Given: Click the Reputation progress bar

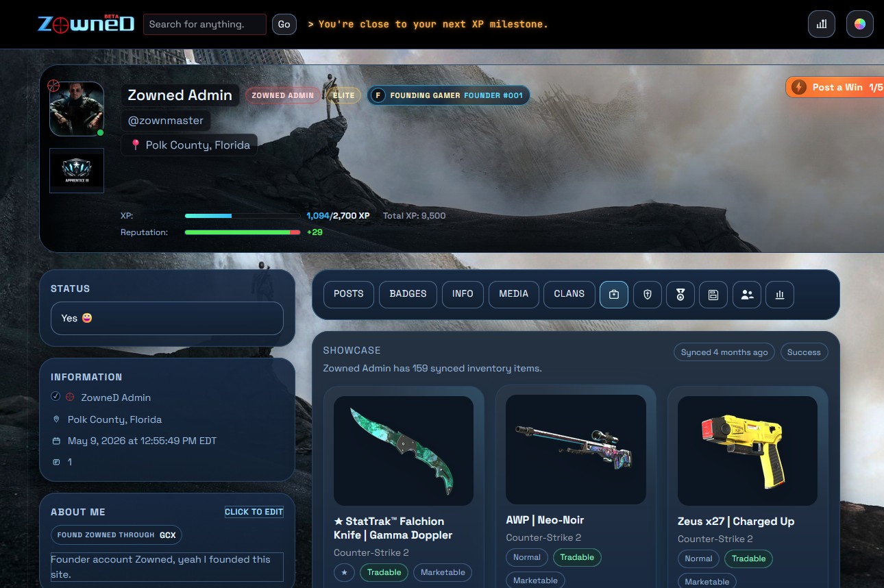Looking at the screenshot, I should pyautogui.click(x=243, y=232).
